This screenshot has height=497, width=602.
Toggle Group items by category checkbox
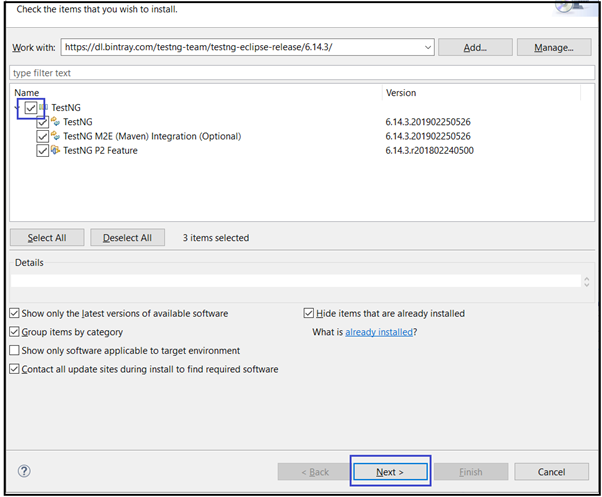(14, 332)
